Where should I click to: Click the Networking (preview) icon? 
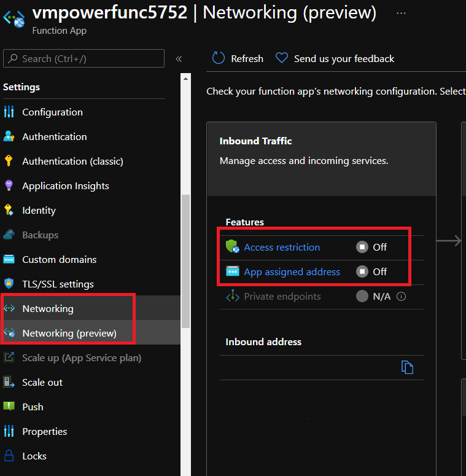9,333
